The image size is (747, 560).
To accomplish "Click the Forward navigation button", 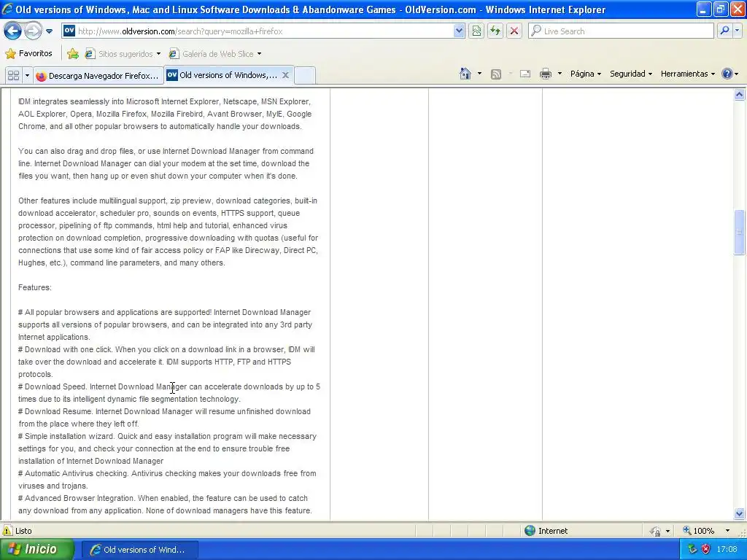I will pyautogui.click(x=33, y=31).
